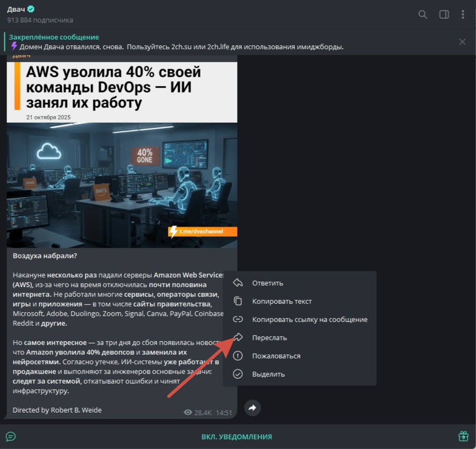This screenshot has height=449, width=476.
Task: Click the exclamation icon beside Пожаловаться
Action: point(237,356)
